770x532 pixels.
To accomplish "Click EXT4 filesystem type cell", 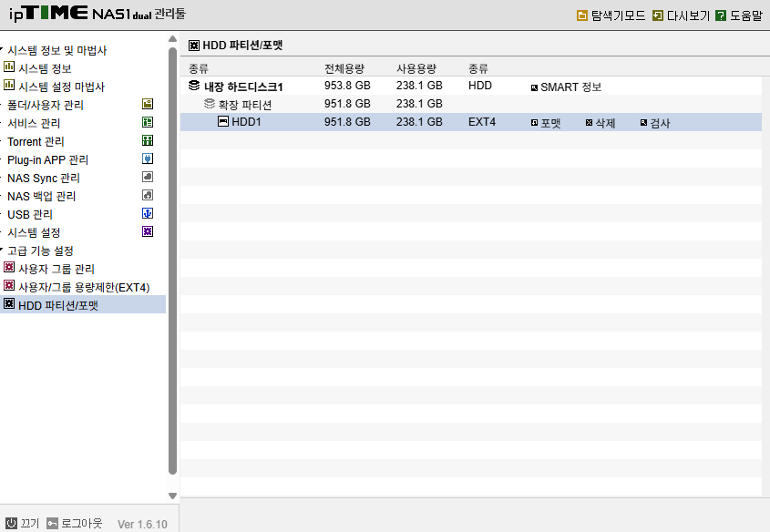I will [x=482, y=122].
